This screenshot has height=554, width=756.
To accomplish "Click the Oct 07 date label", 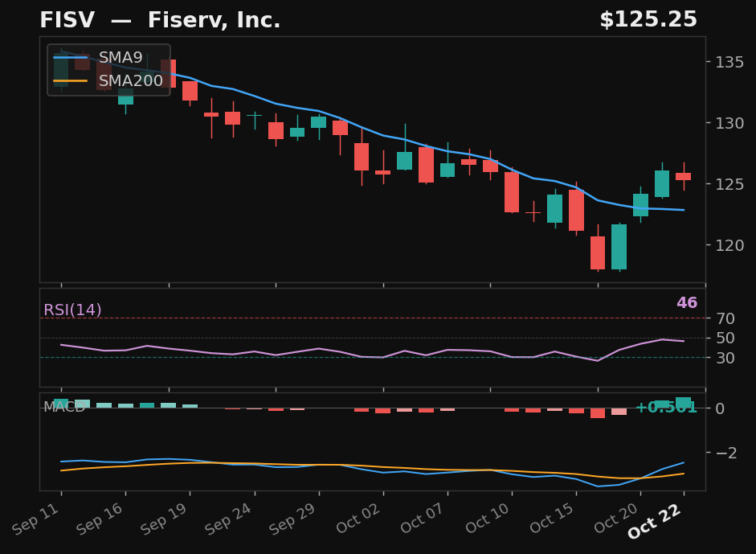I will 423,518.
